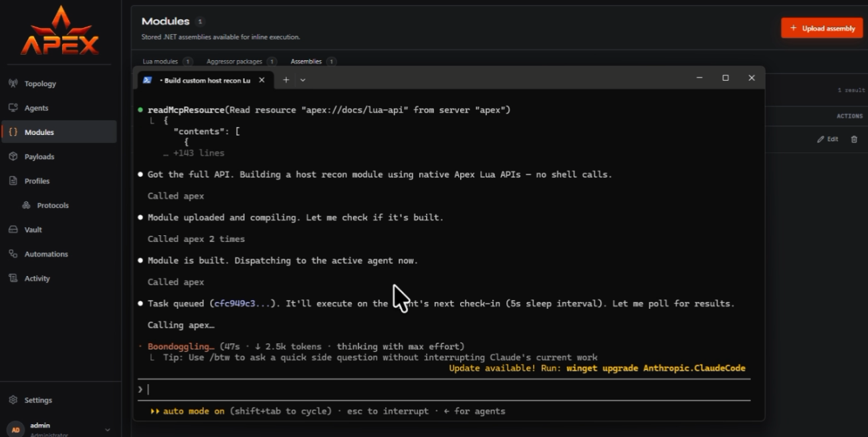Open the Profiles section
Image resolution: width=868 pixels, height=437 pixels.
37,181
